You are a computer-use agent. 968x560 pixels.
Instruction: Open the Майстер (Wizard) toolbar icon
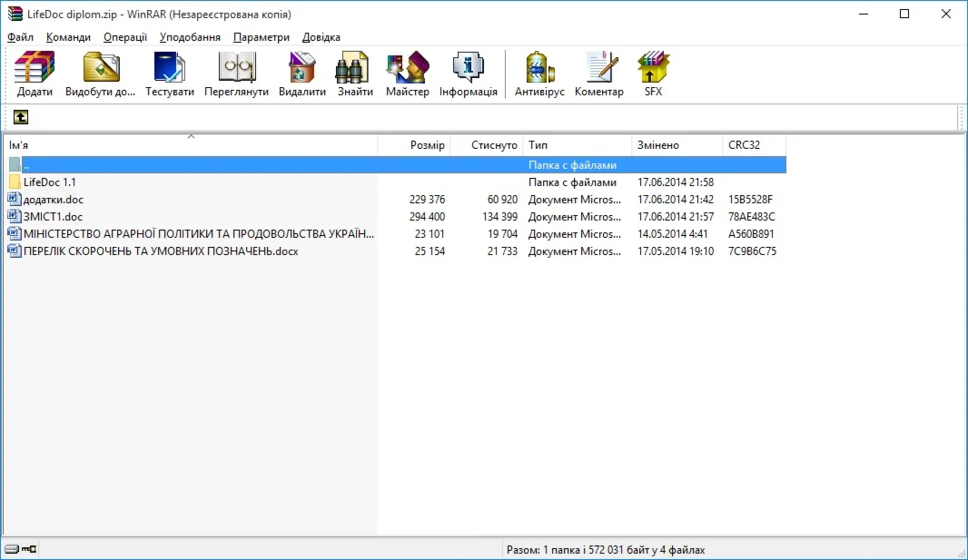coord(408,67)
